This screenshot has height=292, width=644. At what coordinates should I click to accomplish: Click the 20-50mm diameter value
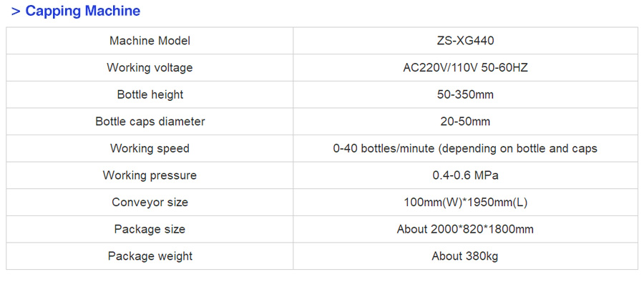(x=465, y=122)
